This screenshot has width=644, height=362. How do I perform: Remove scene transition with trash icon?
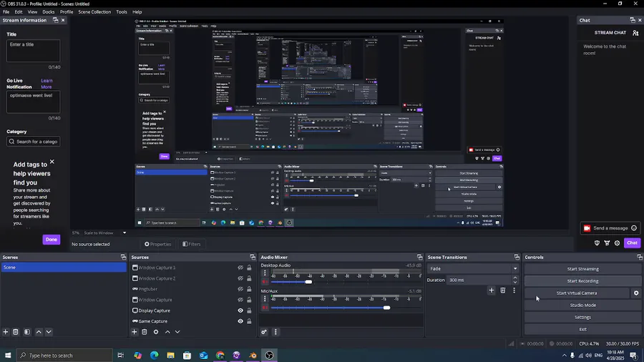click(x=503, y=290)
